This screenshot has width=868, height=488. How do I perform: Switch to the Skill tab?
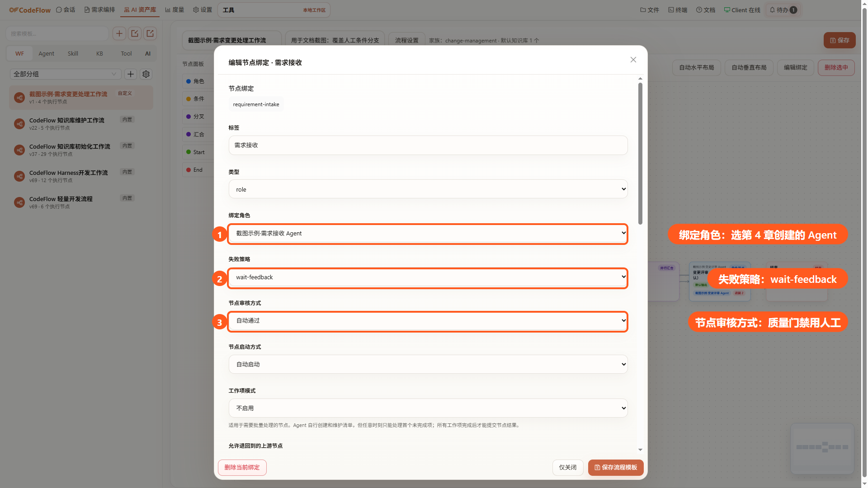[x=73, y=53]
